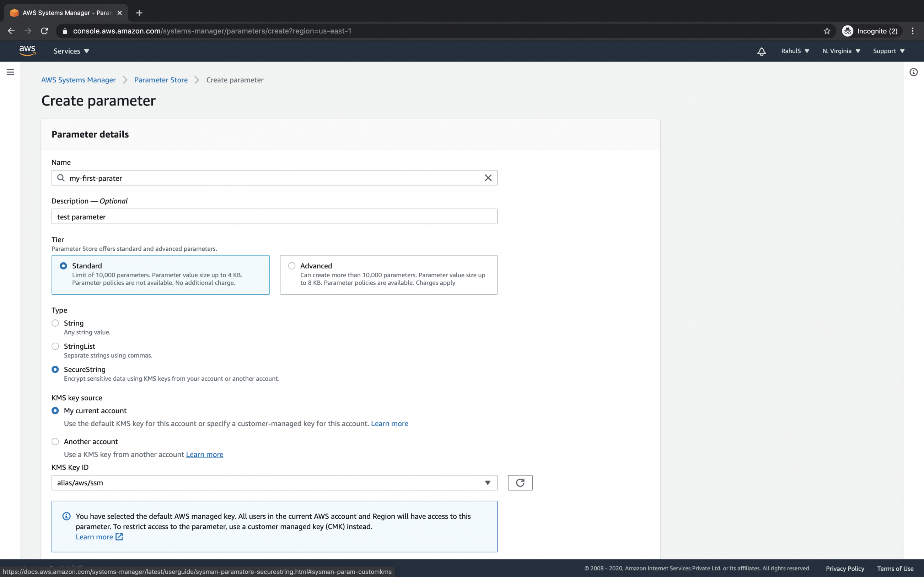Open the N. Virginia region dropdown
This screenshot has width=924, height=577.
click(x=841, y=51)
